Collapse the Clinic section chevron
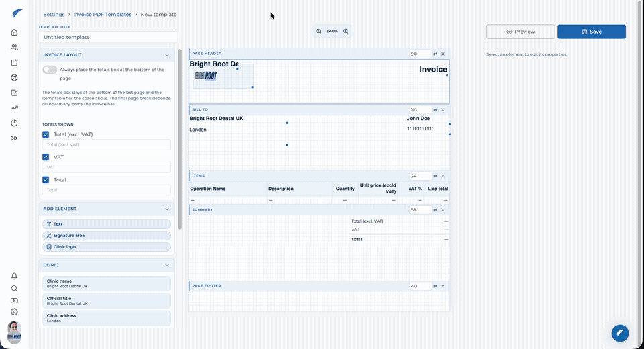644x349 pixels. coord(167,265)
